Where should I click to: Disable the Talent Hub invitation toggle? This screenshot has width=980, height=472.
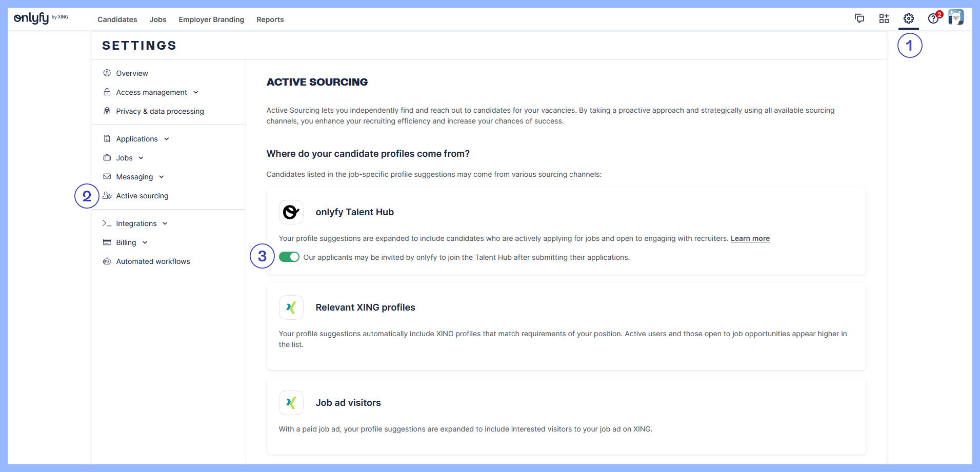click(289, 257)
